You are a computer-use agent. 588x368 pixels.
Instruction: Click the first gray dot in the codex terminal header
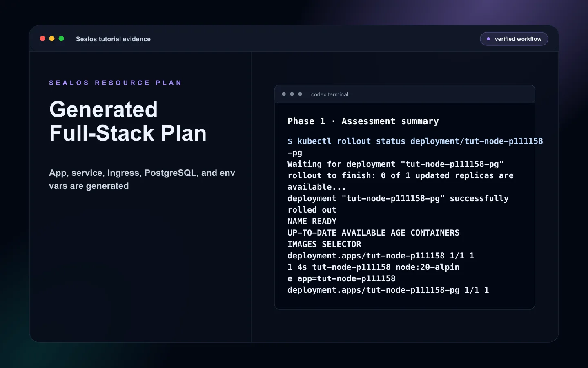[x=284, y=94]
